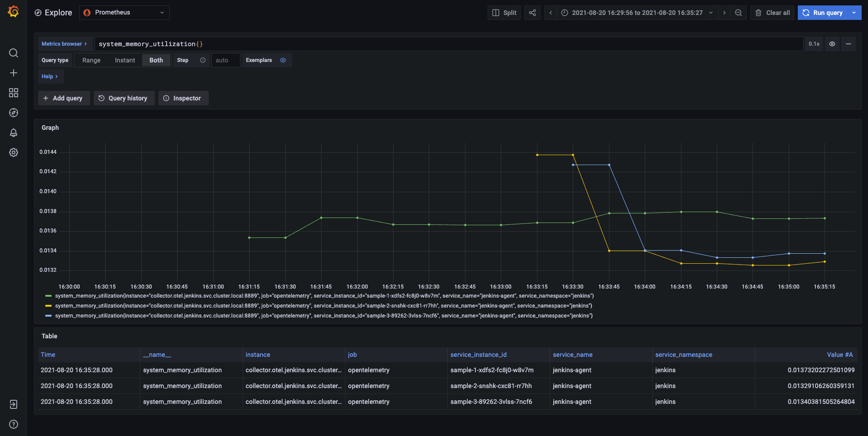Open the help question mark icon
Image resolution: width=868 pixels, height=436 pixels.
coord(14,424)
